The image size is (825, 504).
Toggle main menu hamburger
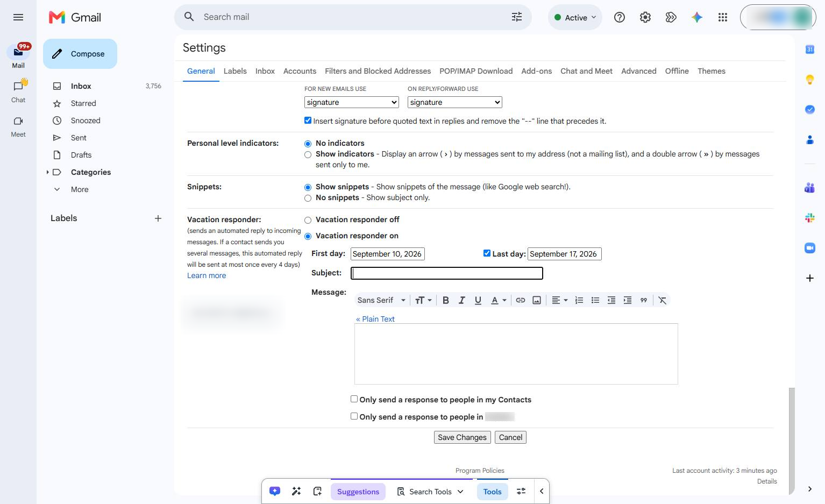click(18, 17)
